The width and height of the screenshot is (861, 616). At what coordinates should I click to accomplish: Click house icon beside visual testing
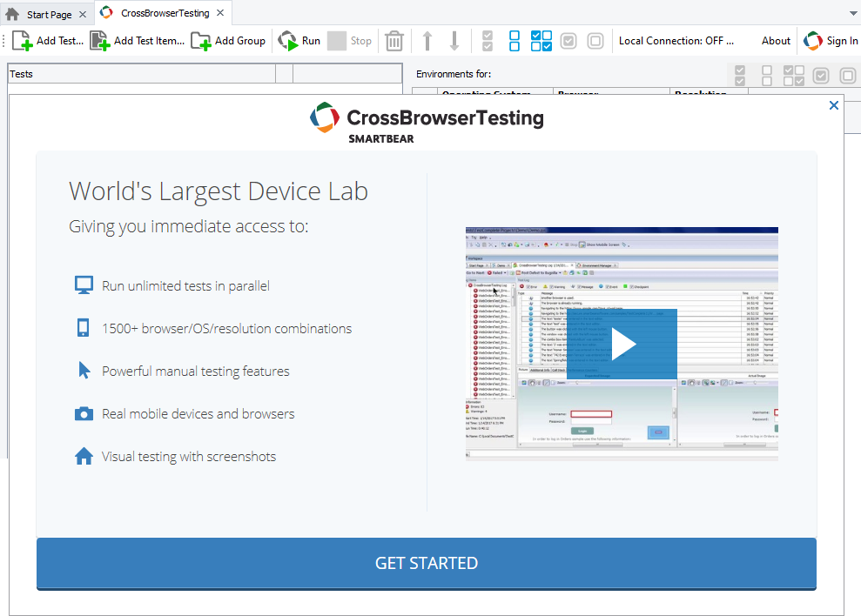coord(84,456)
